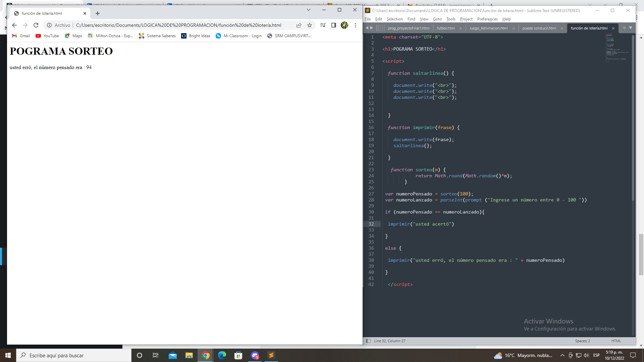Viewport: 644px width, 362px height.
Task: Open Mail app from taskbar
Action: [x=173, y=355]
